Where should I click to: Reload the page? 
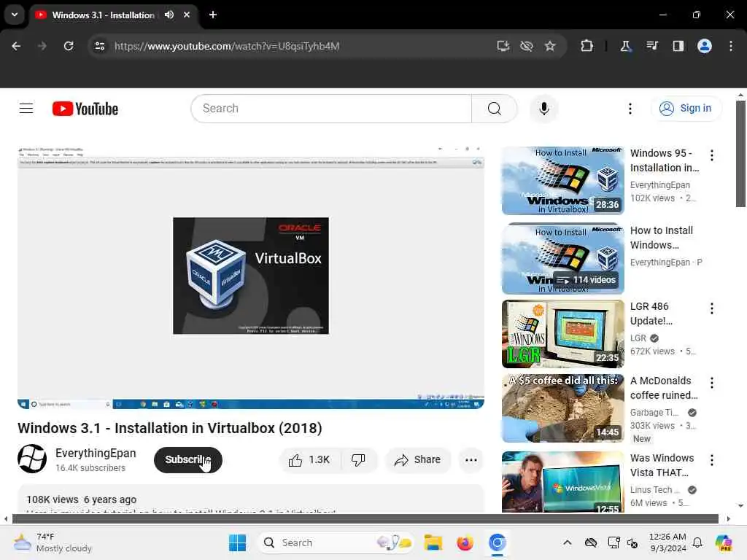pyautogui.click(x=69, y=46)
